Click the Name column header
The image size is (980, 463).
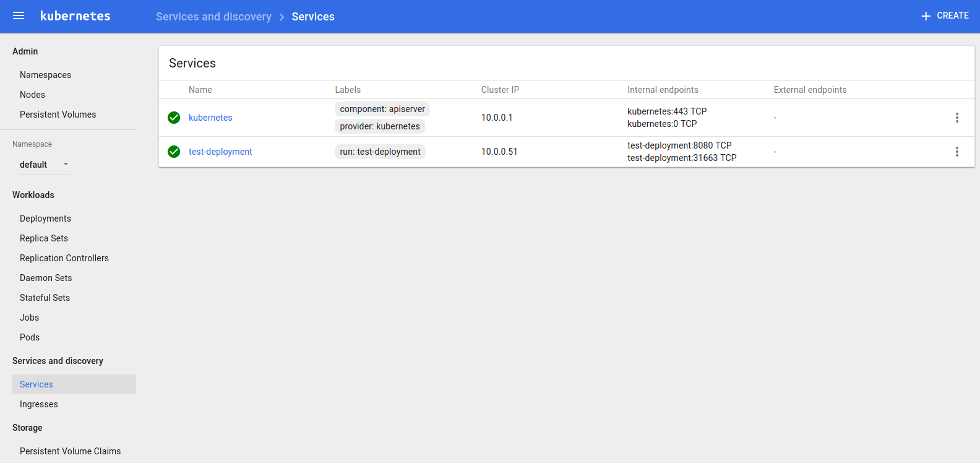click(200, 90)
